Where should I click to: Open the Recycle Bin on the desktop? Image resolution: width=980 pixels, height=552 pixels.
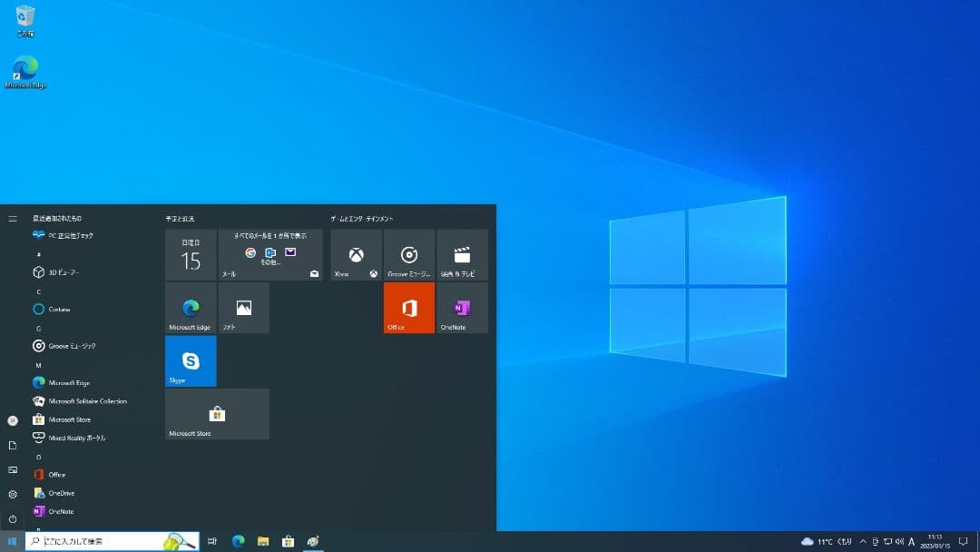click(x=25, y=18)
